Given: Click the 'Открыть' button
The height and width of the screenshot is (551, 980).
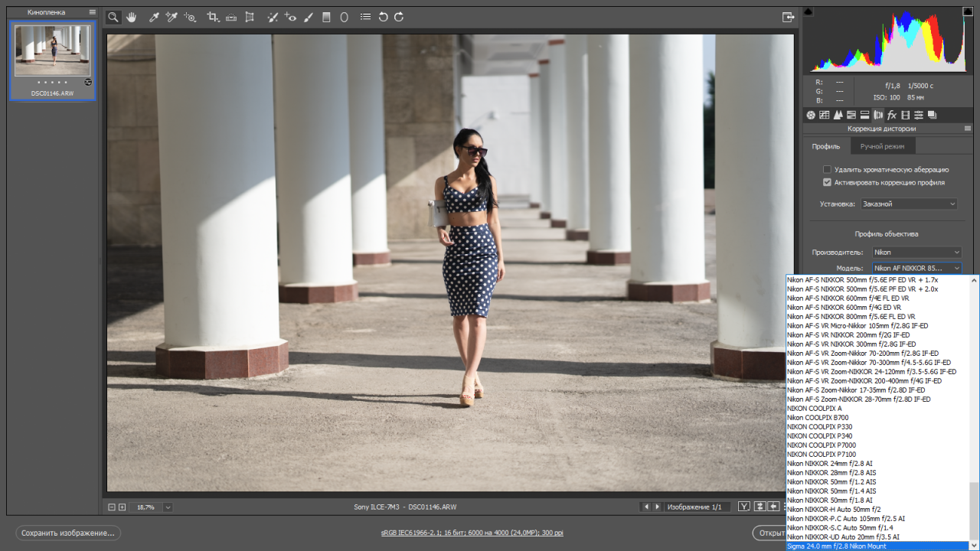Looking at the screenshot, I should (769, 533).
